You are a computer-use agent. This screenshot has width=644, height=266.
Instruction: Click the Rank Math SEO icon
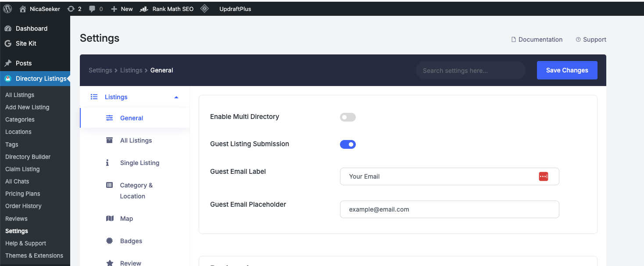click(x=143, y=9)
